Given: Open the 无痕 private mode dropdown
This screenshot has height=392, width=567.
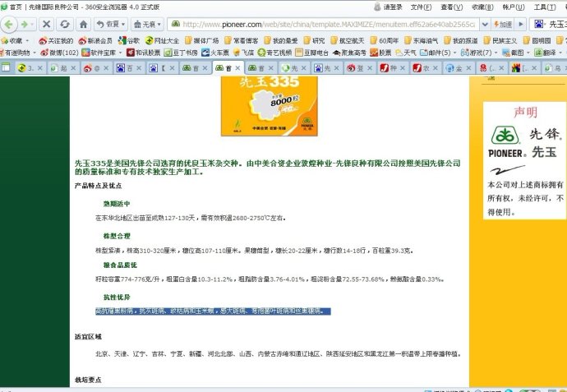Looking at the screenshot, I should 147,24.
